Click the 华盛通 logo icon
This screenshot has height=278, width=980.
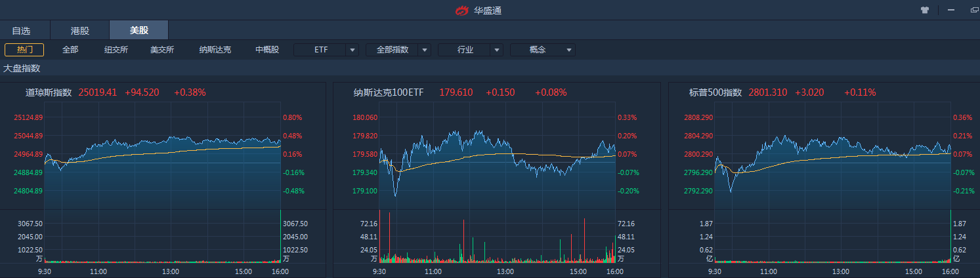(x=463, y=10)
